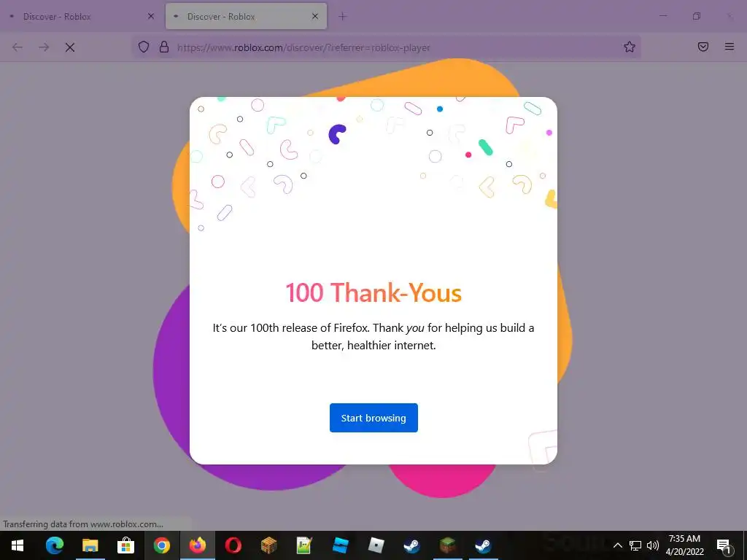Open the green notepad app in taskbar
This screenshot has width=747, height=560.
304,545
